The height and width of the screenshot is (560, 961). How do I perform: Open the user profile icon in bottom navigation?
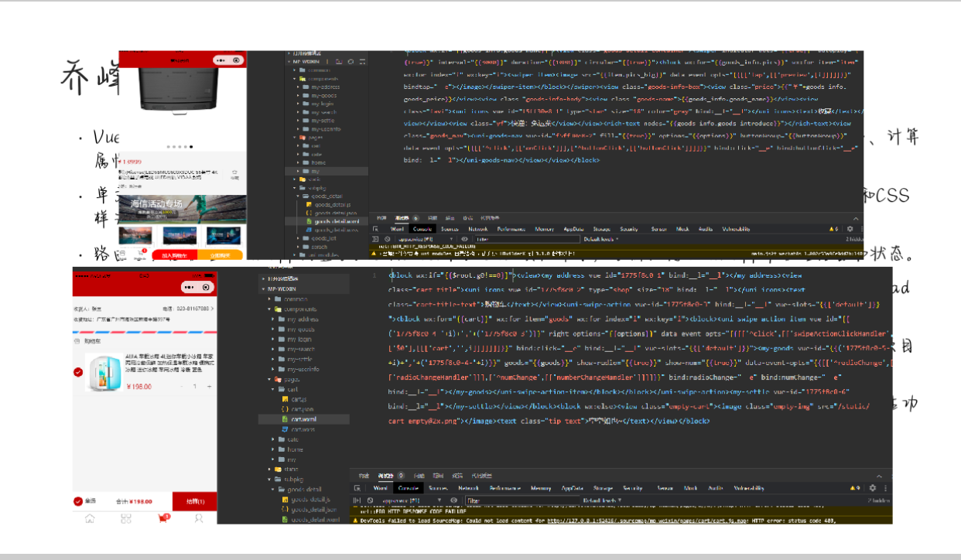pos(199,518)
